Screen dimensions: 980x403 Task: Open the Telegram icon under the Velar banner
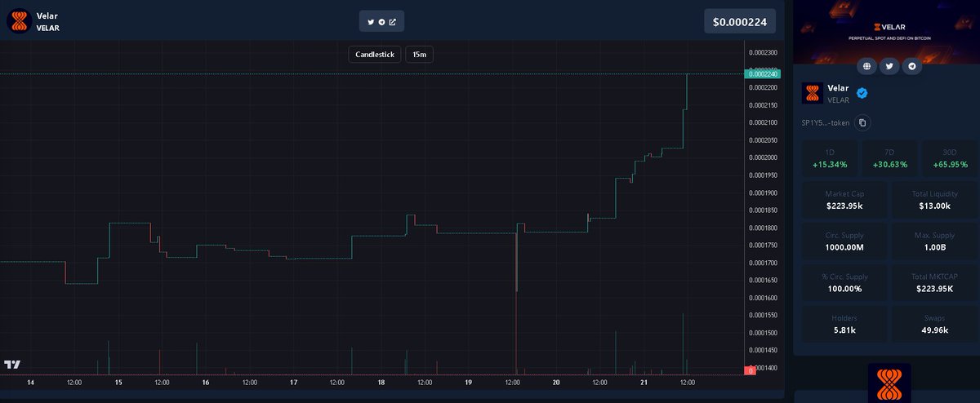[911, 66]
